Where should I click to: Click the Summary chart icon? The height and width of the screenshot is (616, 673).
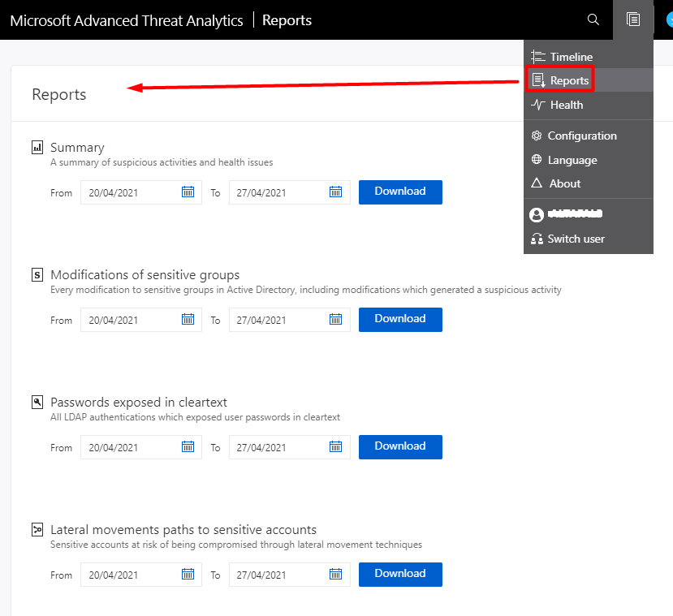37,148
